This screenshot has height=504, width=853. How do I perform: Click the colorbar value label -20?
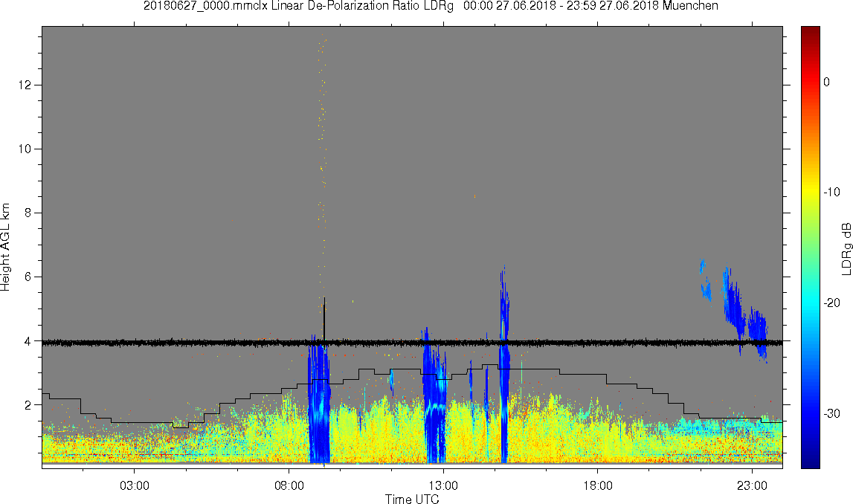tap(831, 303)
